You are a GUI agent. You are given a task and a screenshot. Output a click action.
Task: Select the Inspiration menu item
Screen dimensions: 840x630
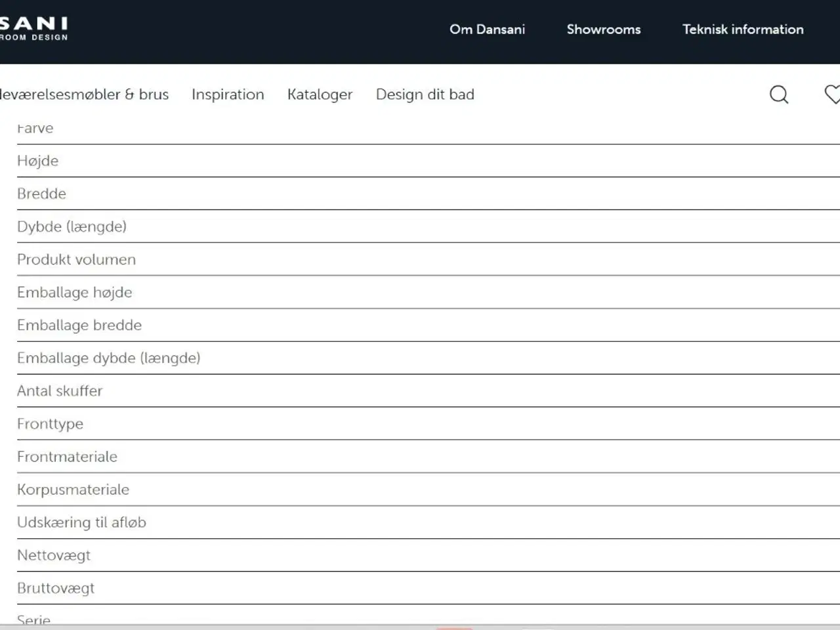click(x=228, y=94)
